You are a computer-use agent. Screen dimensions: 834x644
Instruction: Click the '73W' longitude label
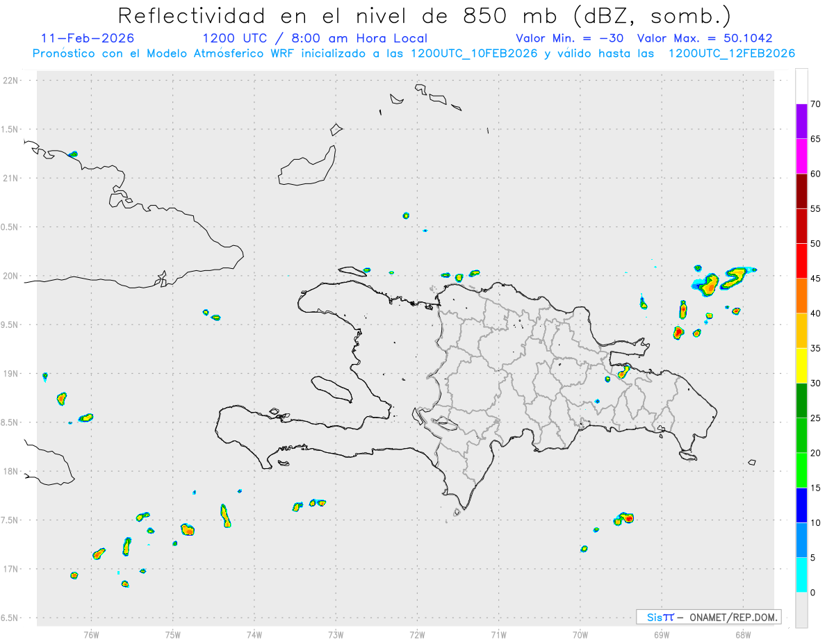point(336,634)
